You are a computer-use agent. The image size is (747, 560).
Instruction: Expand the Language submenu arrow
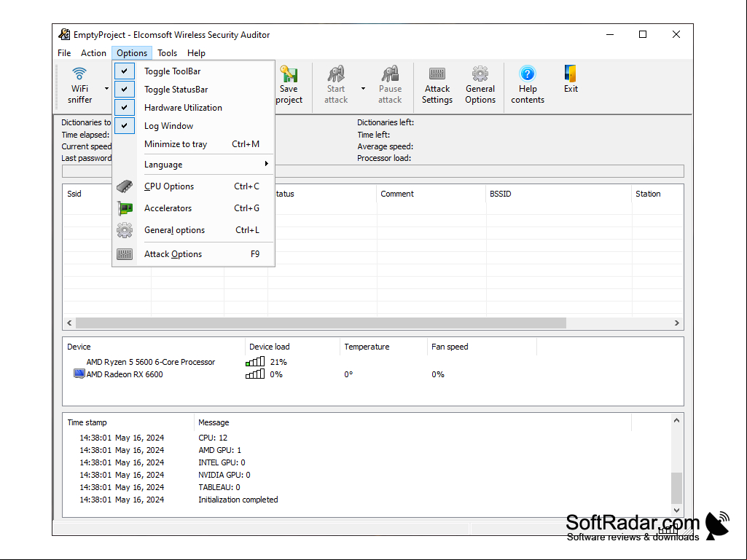click(266, 164)
